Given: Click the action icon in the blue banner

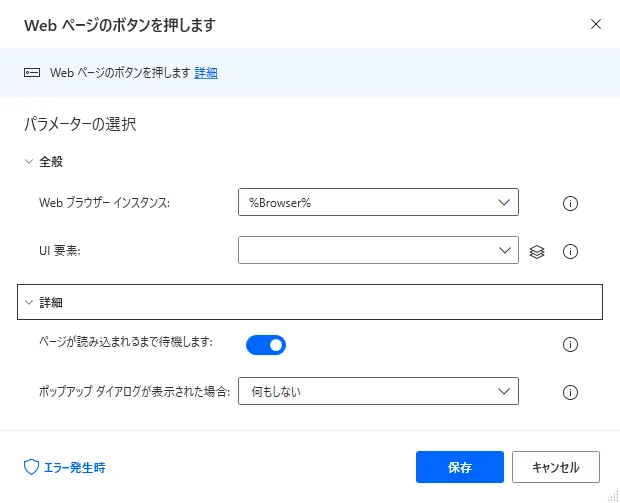Looking at the screenshot, I should (x=32, y=72).
